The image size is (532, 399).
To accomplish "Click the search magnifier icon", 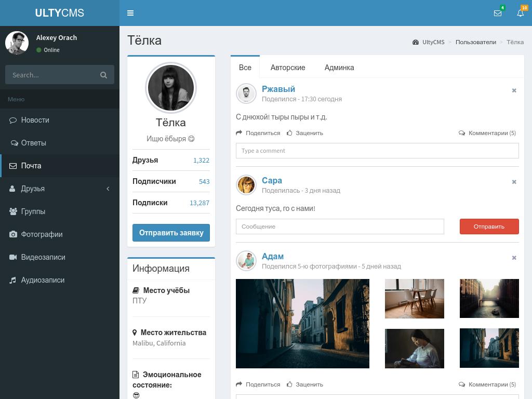I will [x=103, y=75].
